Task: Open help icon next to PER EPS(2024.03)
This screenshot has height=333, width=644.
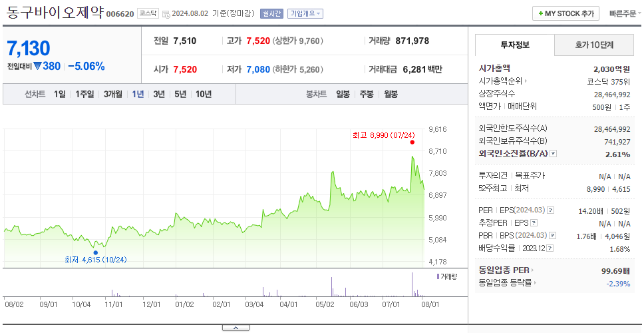Action: tap(551, 210)
